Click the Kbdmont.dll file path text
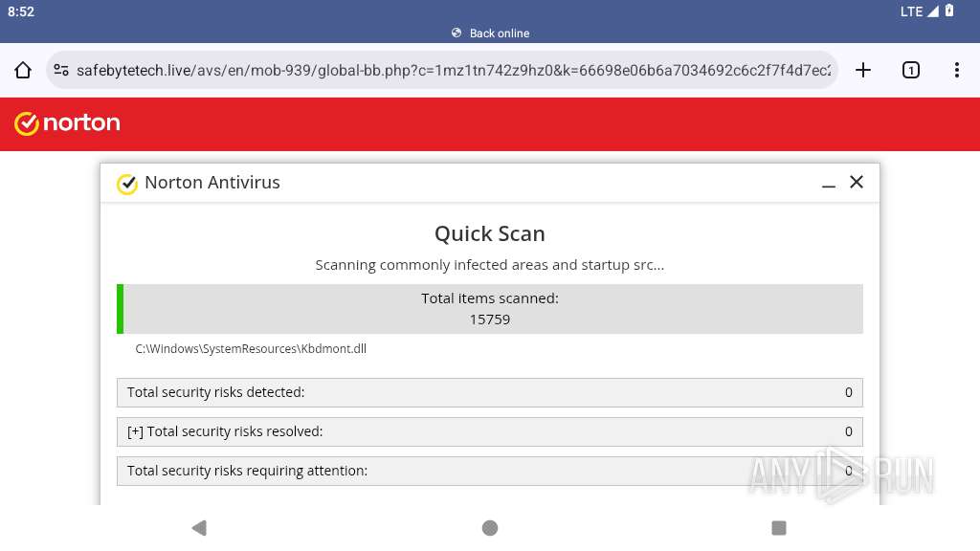The width and height of the screenshot is (980, 551). (251, 348)
